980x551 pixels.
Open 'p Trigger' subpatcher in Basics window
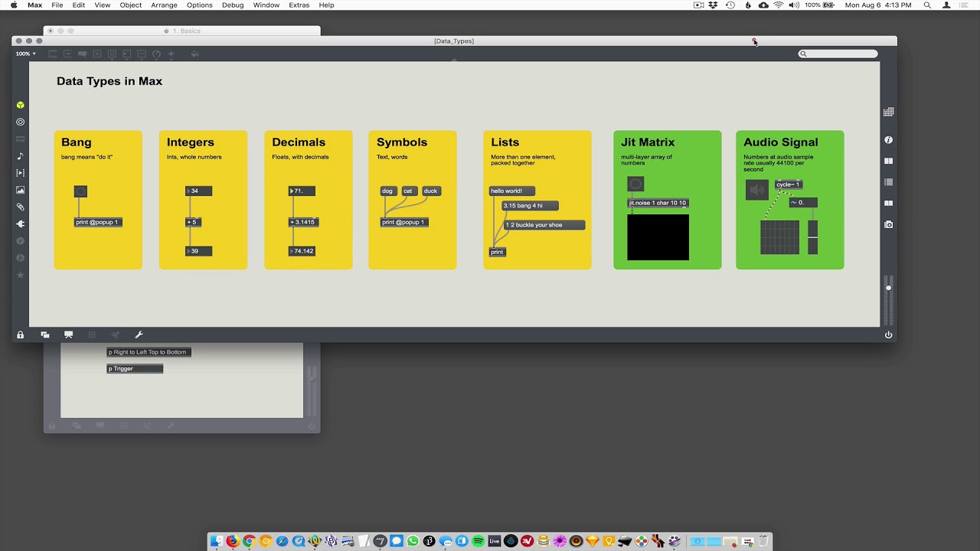pyautogui.click(x=135, y=369)
